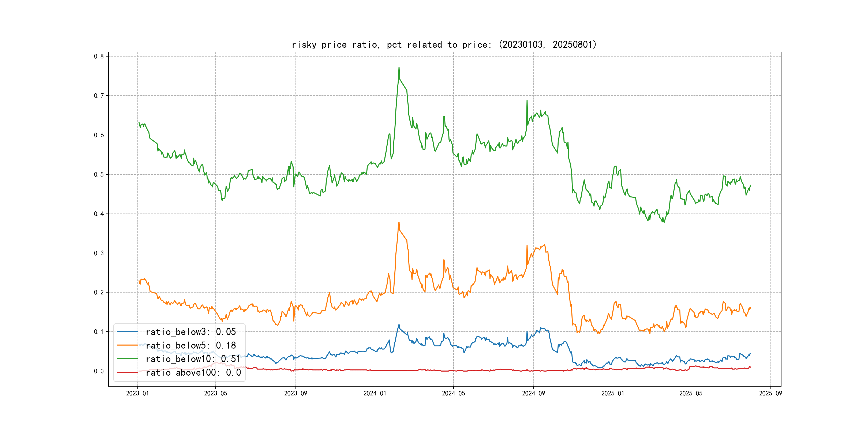Click the green line's highest peak
Screen dimensions: 868x434
click(399, 68)
